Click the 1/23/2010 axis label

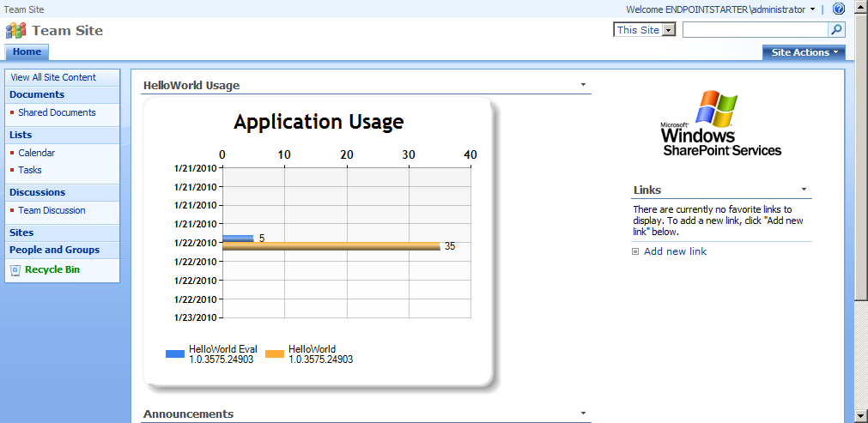[x=196, y=318]
